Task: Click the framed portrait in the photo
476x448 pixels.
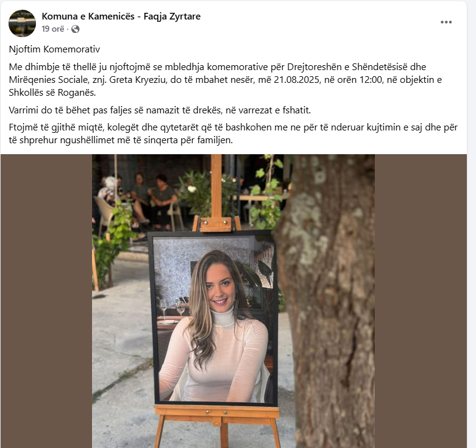Action: (x=213, y=318)
